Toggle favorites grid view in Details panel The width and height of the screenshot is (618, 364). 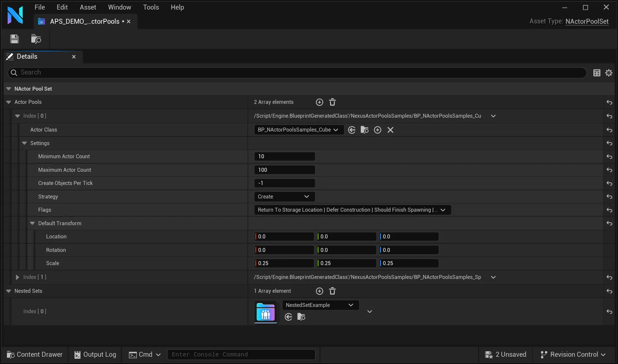(x=596, y=73)
